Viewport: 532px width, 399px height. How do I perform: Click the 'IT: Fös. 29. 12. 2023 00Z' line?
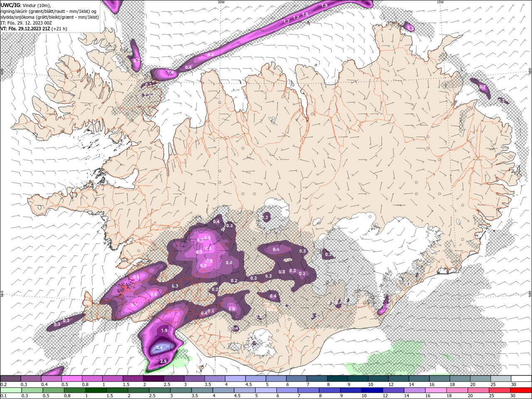(26, 23)
